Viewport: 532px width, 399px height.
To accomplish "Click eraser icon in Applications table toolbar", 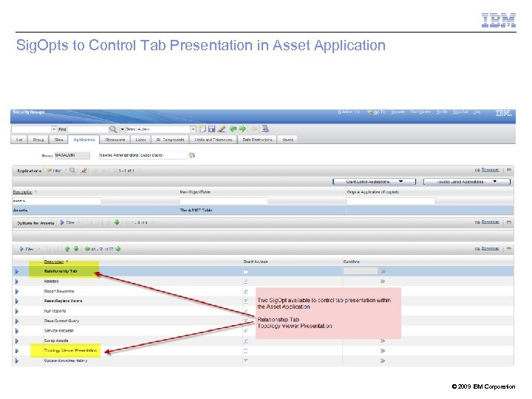I will point(83,170).
